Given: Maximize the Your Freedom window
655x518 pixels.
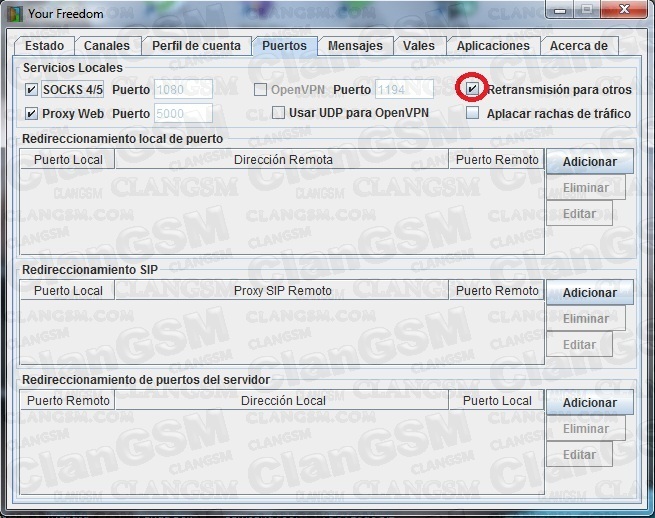Looking at the screenshot, I should [x=587, y=9].
